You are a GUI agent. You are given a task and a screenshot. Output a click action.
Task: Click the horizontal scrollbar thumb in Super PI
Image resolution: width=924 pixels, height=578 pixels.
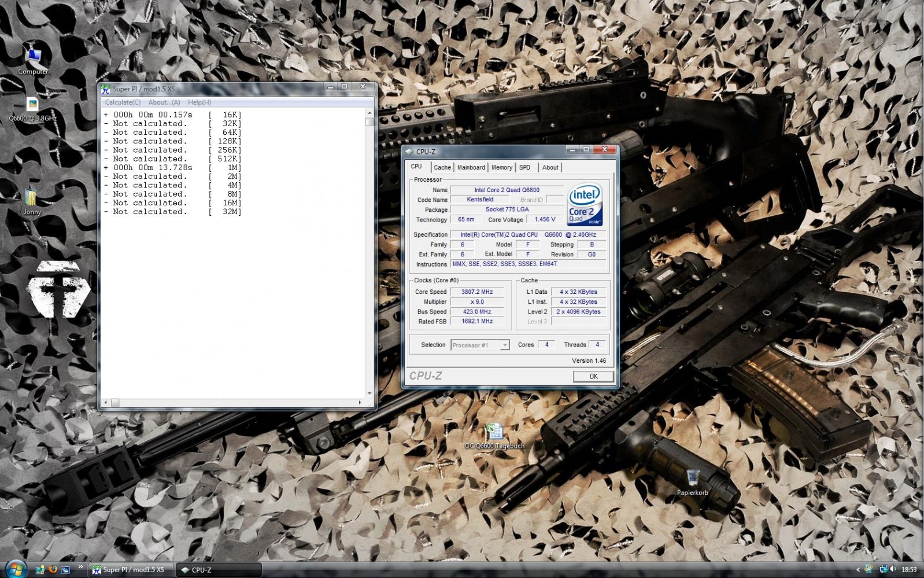[x=115, y=403]
